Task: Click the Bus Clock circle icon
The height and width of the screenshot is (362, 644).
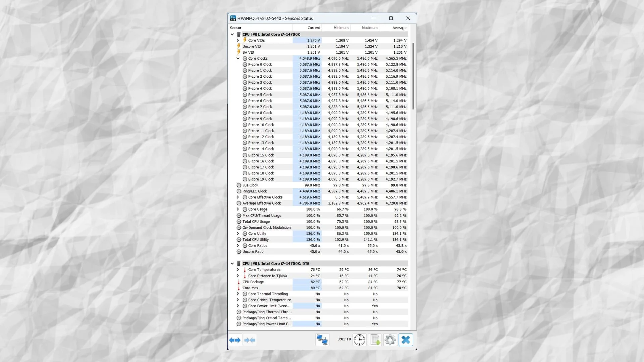Action: 239,185
